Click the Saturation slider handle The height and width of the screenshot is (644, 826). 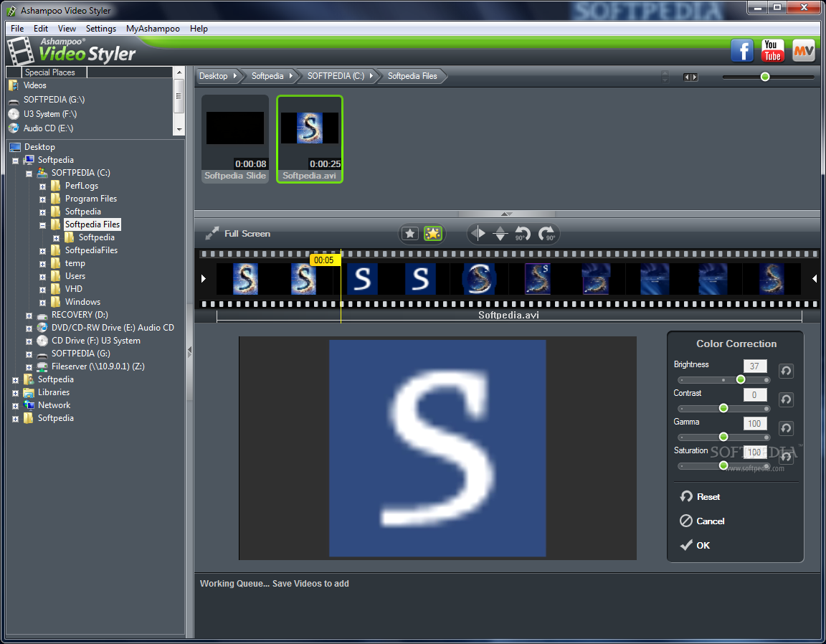(723, 465)
